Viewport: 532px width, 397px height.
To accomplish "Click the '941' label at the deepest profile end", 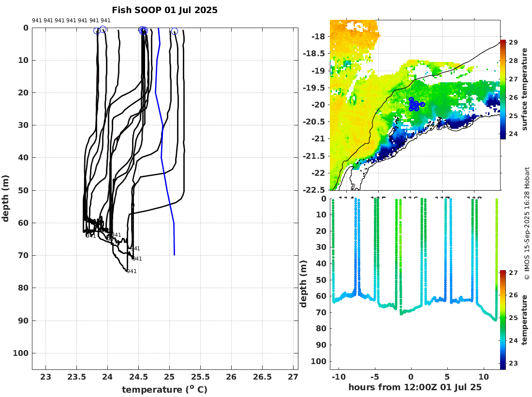I will pyautogui.click(x=132, y=271).
